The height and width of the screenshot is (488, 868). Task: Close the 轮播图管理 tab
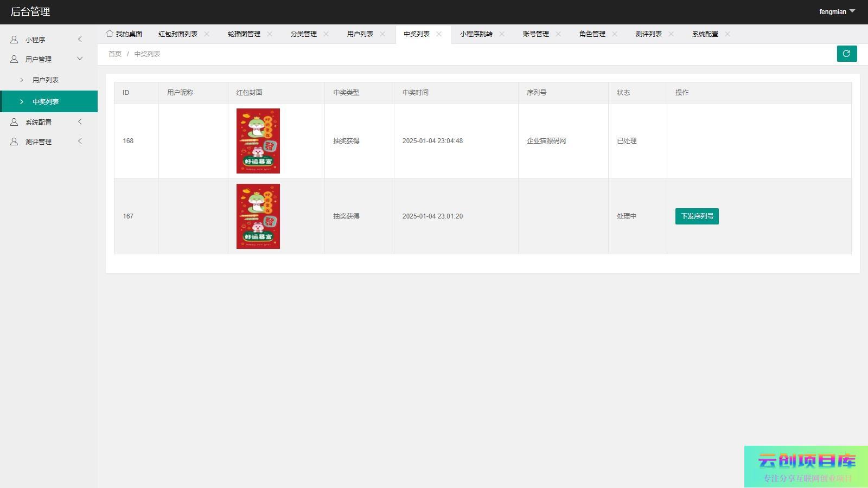(x=270, y=34)
